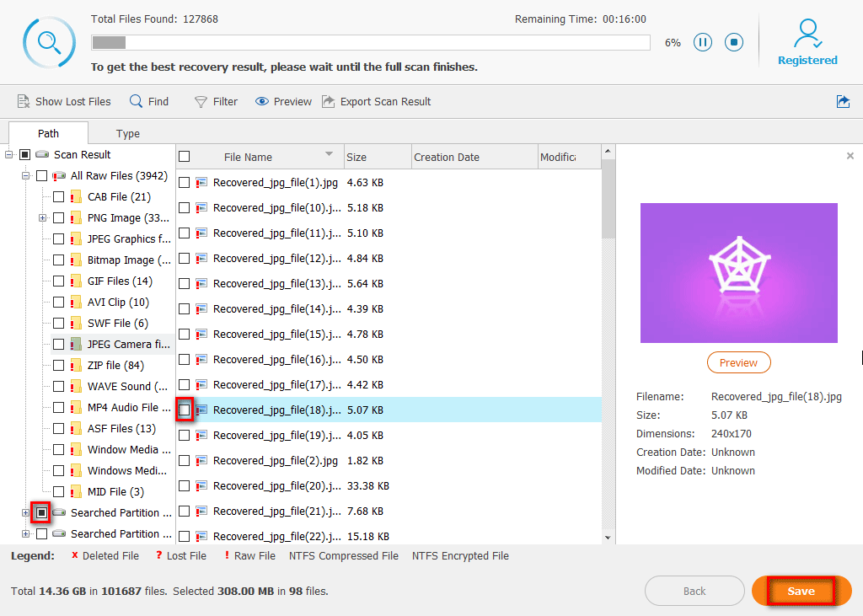Toggle the Scan Result root checkbox
This screenshot has width=863, height=616.
(x=24, y=155)
